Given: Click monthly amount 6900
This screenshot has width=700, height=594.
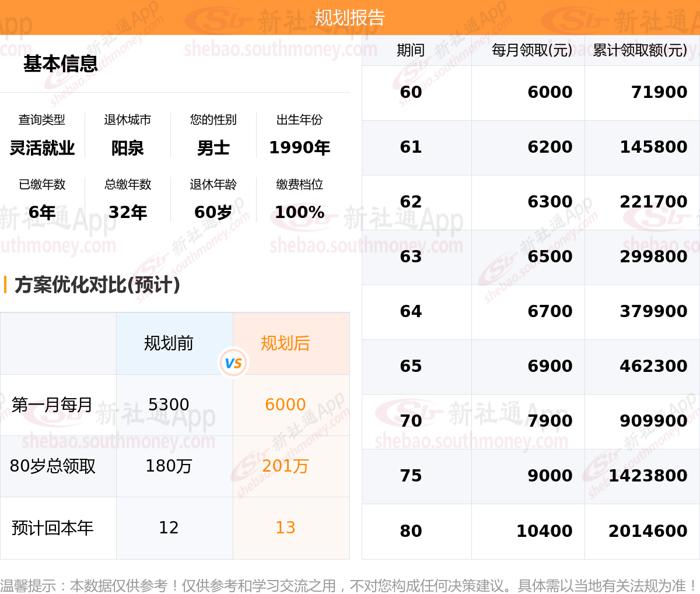Looking at the screenshot, I should click(550, 366).
